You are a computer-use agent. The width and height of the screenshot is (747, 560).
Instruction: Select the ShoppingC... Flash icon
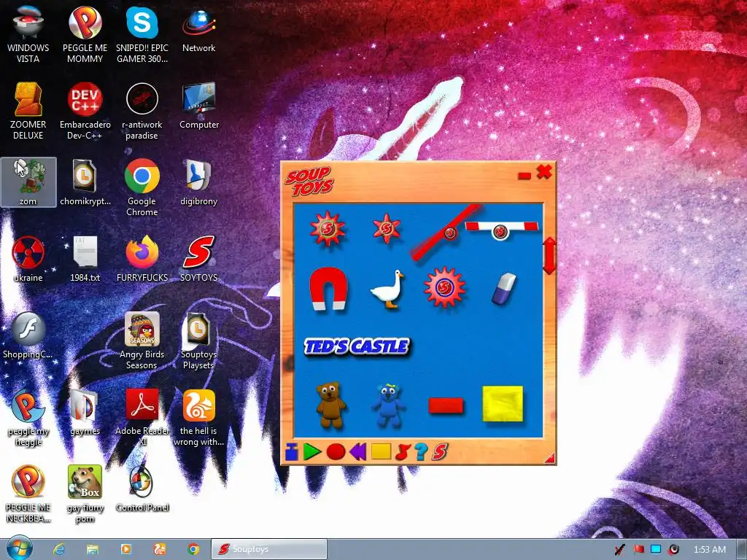[28, 336]
